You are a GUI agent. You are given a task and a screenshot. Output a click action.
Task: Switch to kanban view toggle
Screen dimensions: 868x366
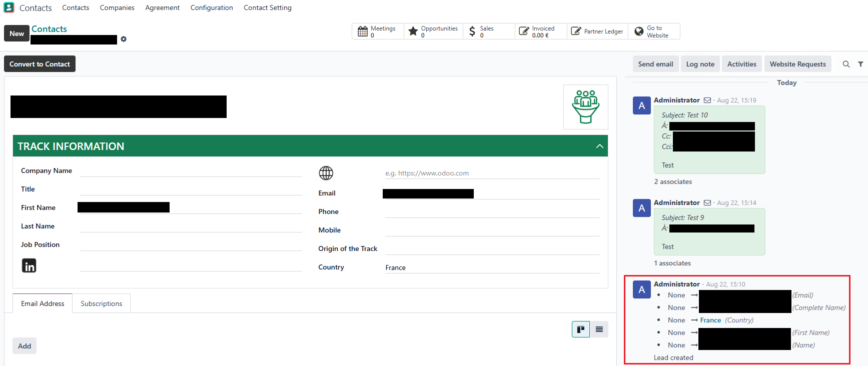[x=581, y=329]
